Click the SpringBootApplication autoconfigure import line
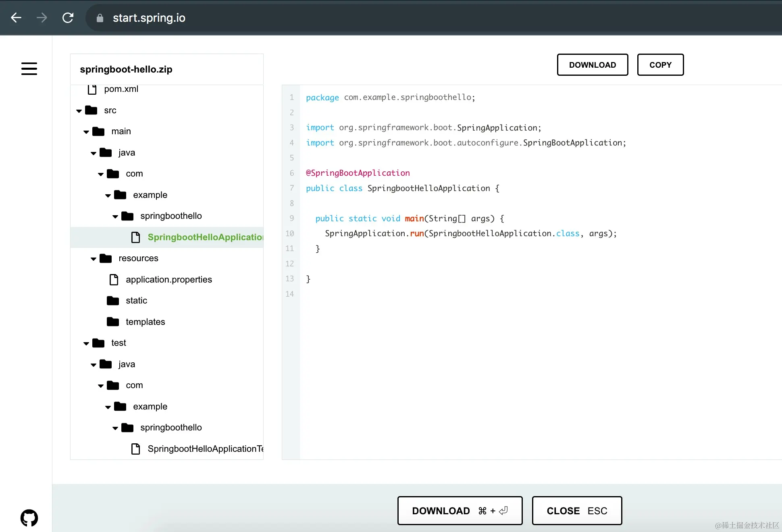The image size is (782, 532). click(466, 143)
